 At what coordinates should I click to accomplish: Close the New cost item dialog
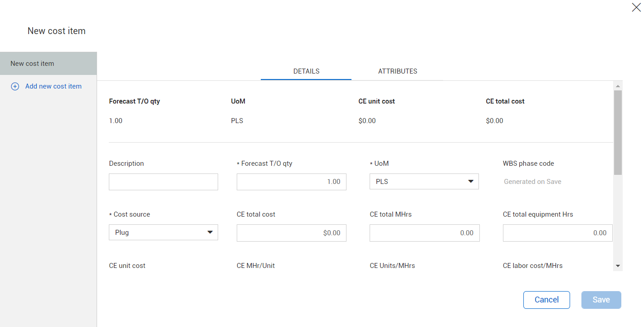(x=636, y=7)
